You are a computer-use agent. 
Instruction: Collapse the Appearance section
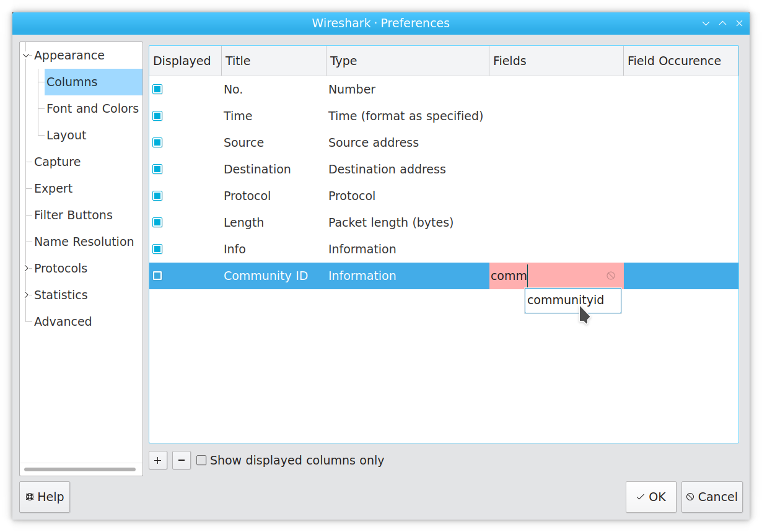click(26, 55)
